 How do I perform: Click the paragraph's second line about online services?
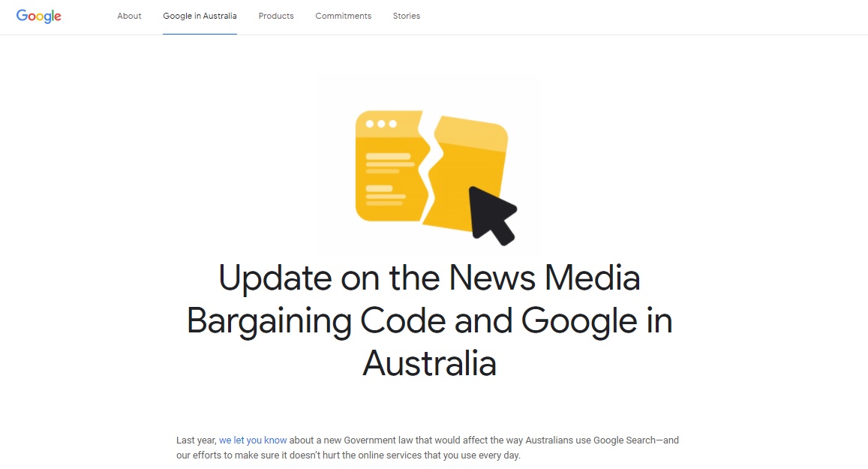348,455
